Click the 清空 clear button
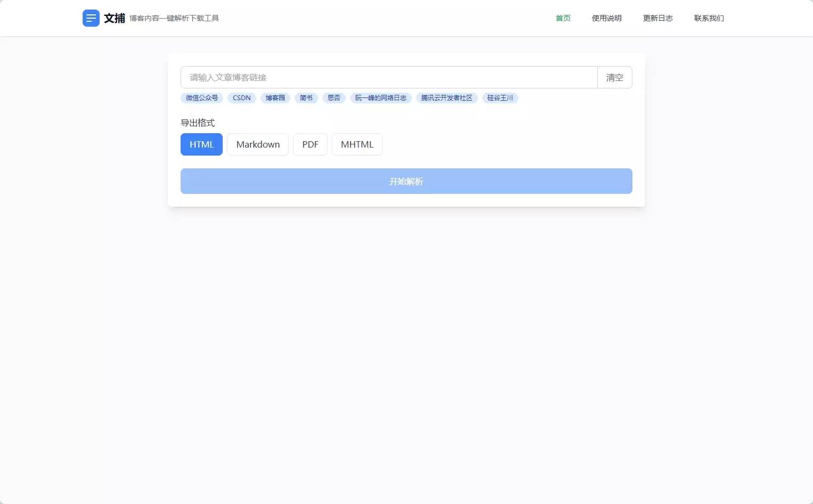 point(615,77)
